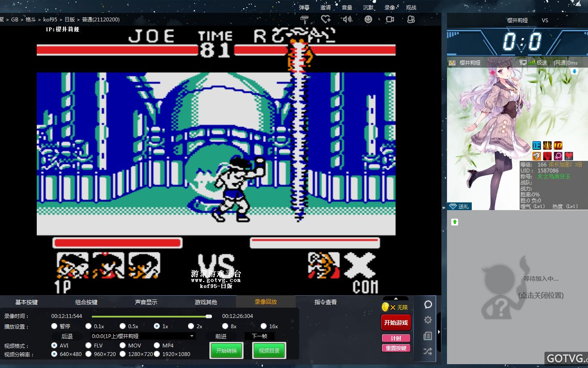Click the recording time progress slider handle
588x368 pixels.
pyautogui.click(x=209, y=316)
